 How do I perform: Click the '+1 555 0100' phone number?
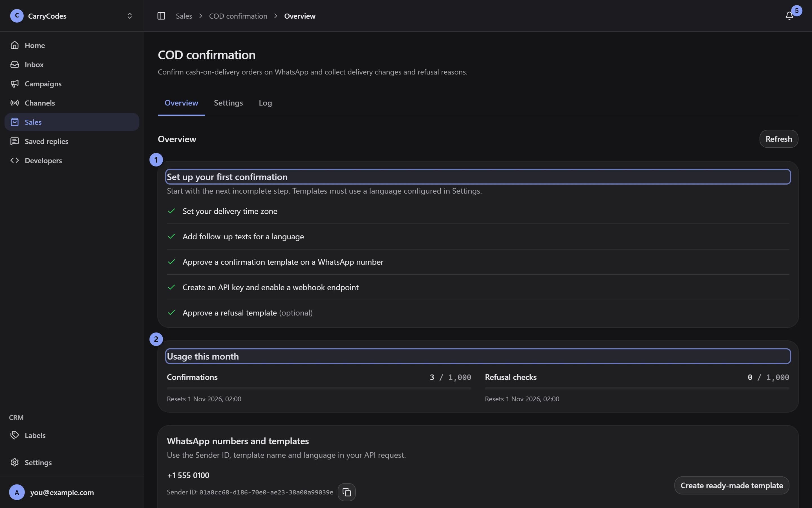188,475
